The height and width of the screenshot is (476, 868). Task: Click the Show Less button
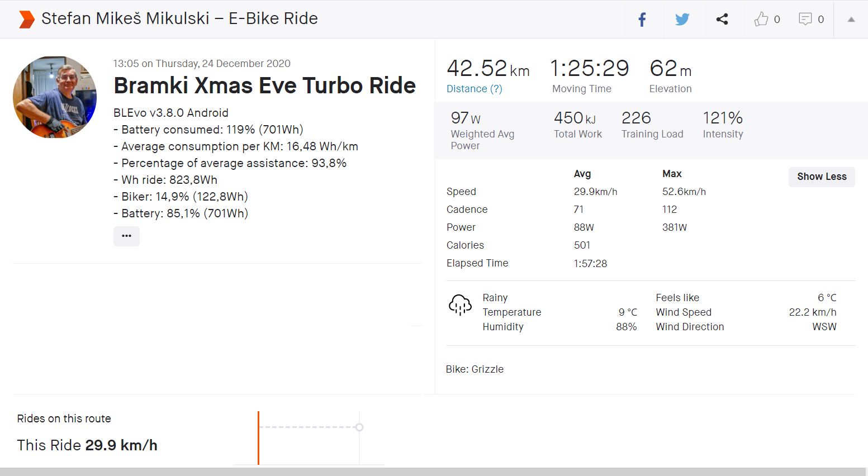point(822,177)
